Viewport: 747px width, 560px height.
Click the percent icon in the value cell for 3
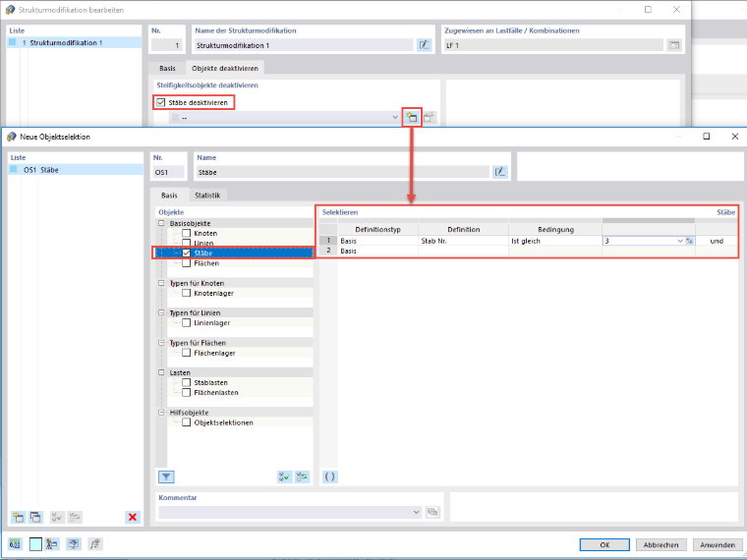(690, 241)
